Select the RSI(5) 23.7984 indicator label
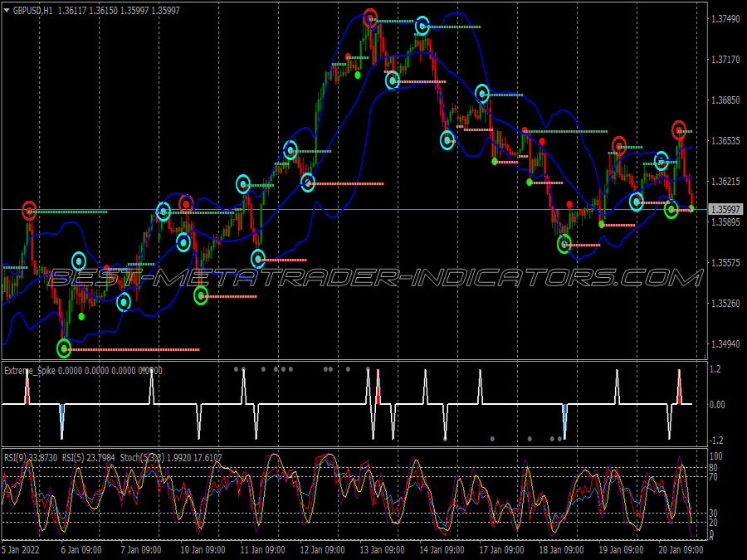 (89, 458)
